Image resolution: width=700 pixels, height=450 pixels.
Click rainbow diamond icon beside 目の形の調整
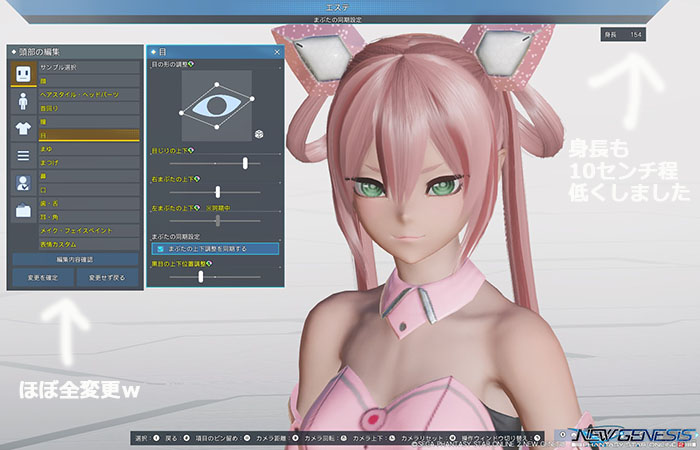192,65
